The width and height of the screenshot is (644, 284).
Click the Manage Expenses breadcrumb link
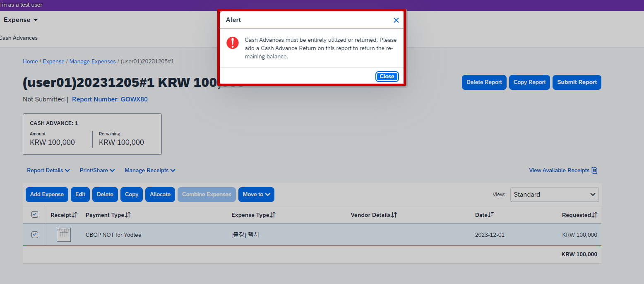click(92, 61)
